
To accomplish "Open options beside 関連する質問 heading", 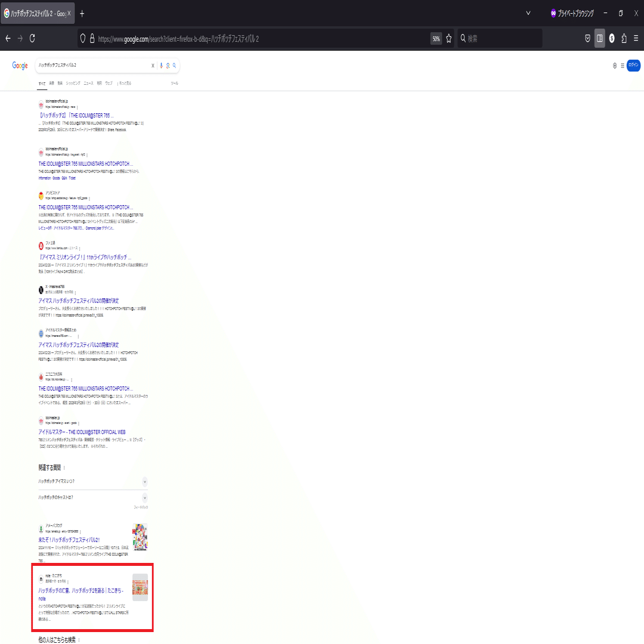I will click(x=64, y=468).
